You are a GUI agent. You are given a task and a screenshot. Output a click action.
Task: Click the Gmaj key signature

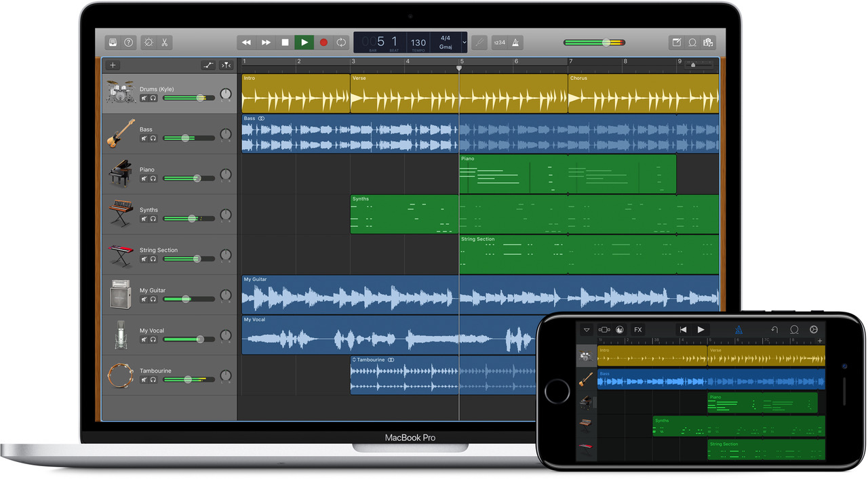click(x=446, y=47)
